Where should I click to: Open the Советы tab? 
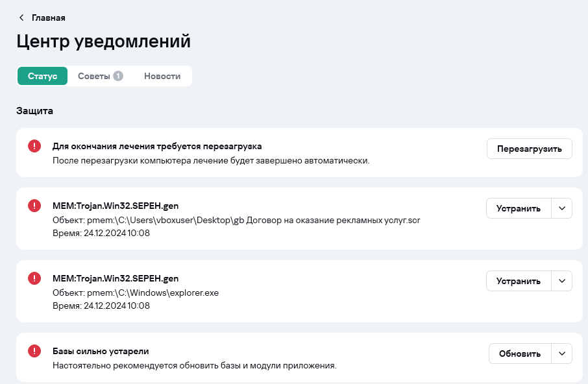(94, 76)
